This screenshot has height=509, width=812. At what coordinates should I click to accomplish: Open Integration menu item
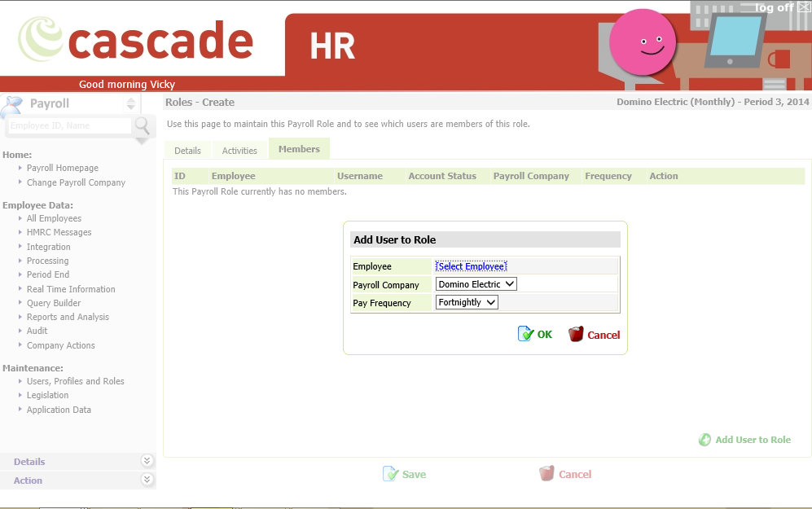(49, 247)
